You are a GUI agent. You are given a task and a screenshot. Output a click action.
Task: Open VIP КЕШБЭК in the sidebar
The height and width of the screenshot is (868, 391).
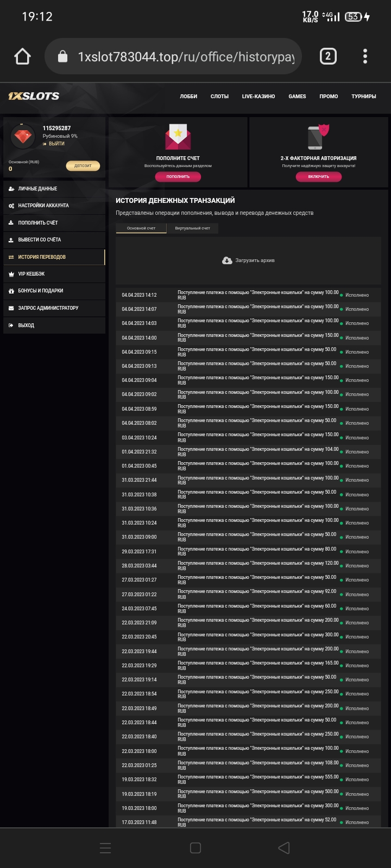coord(31,274)
